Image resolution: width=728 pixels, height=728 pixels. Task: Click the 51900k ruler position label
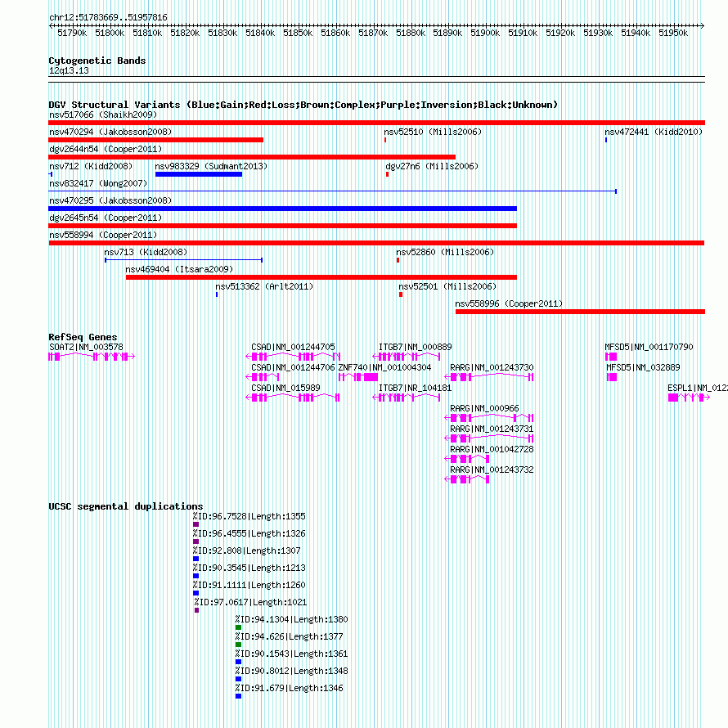click(x=485, y=33)
